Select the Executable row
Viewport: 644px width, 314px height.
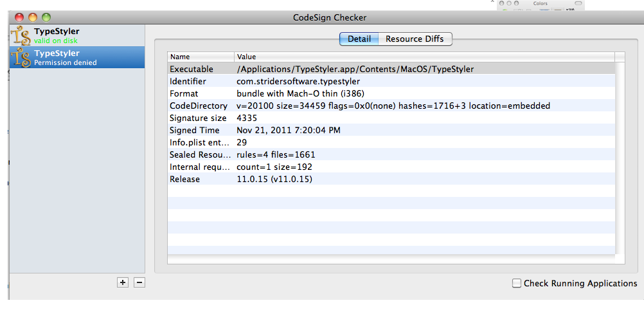click(391, 69)
